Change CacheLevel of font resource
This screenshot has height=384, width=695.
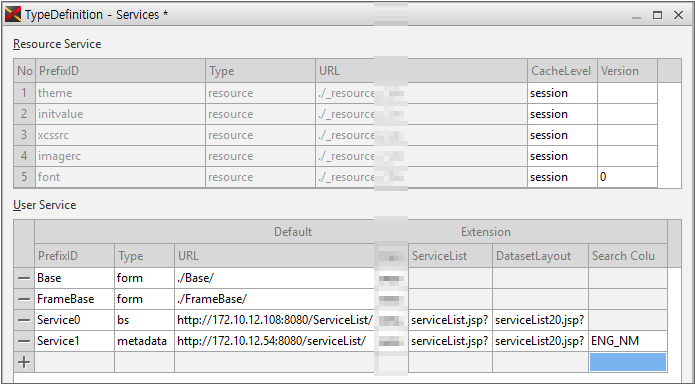coord(562,177)
